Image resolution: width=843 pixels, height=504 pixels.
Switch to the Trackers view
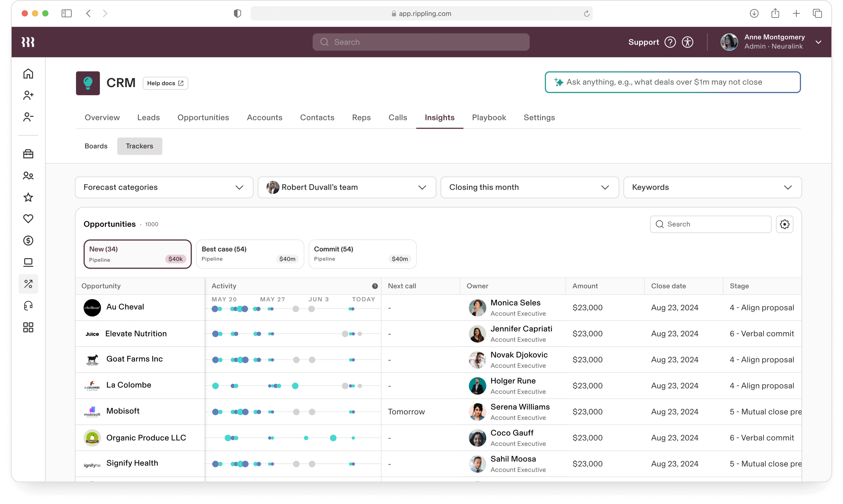(x=140, y=146)
